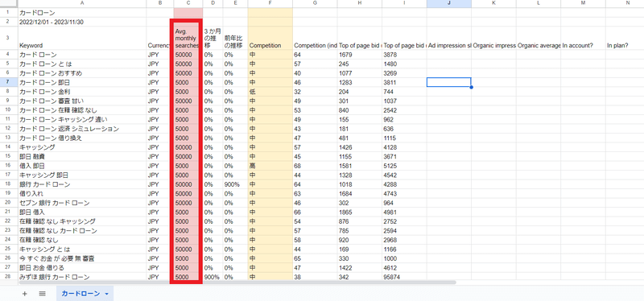Select column C header

click(x=188, y=3)
